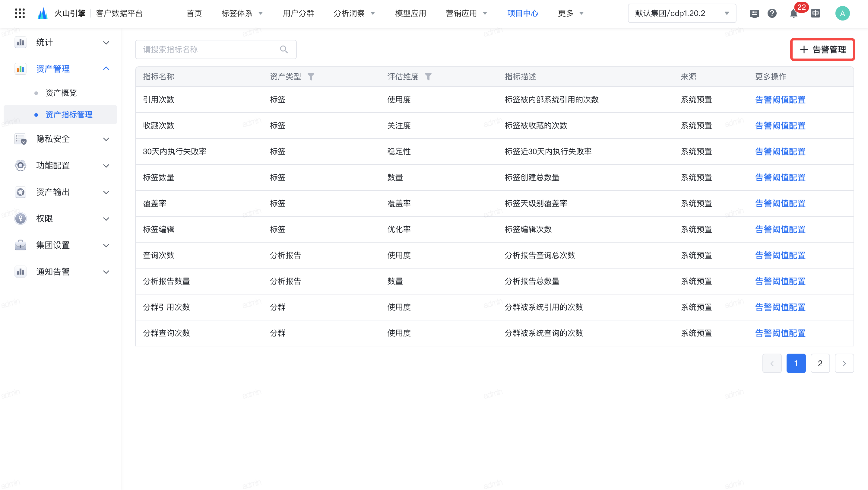
Task: Open the user avatar A menu
Action: tap(842, 14)
